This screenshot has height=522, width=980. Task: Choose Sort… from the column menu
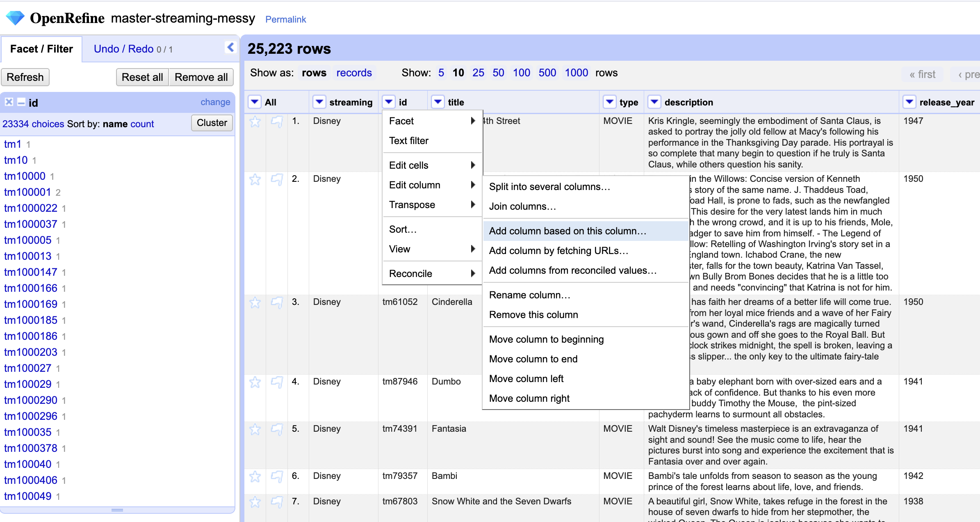432,229
